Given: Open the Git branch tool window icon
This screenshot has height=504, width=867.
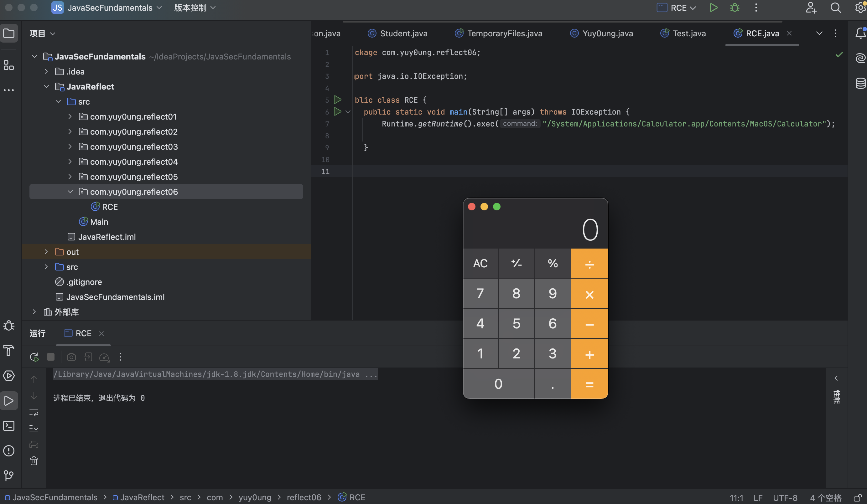Looking at the screenshot, I should pyautogui.click(x=9, y=475).
